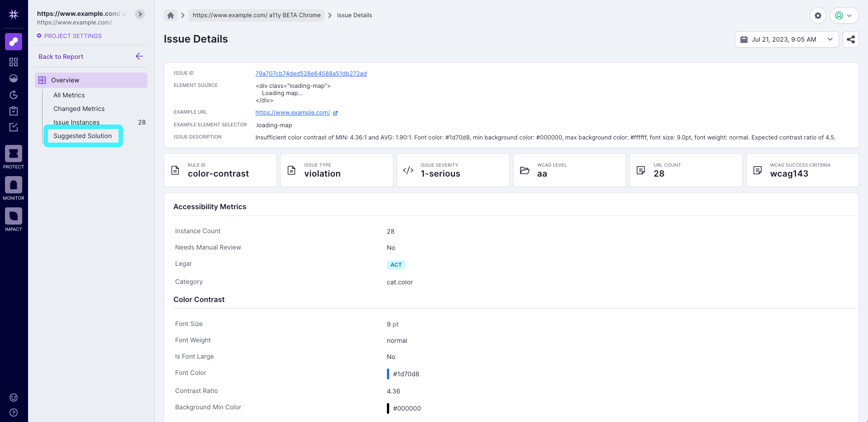Open the share icon near the date selector
This screenshot has height=422, width=868.
coord(850,39)
